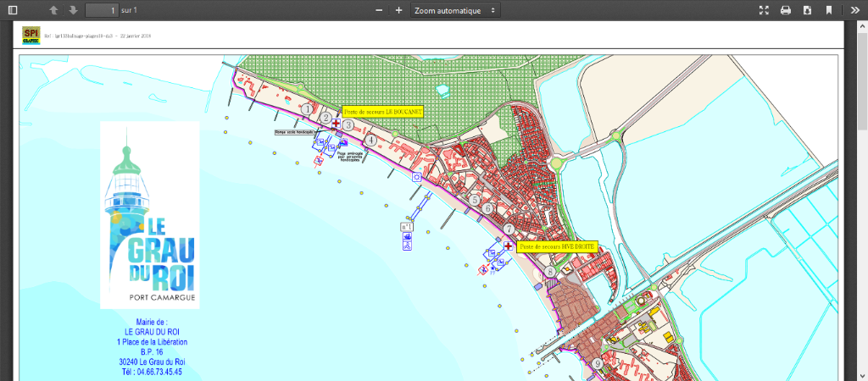Click the current view bookmark icon
The width and height of the screenshot is (868, 381).
[829, 10]
